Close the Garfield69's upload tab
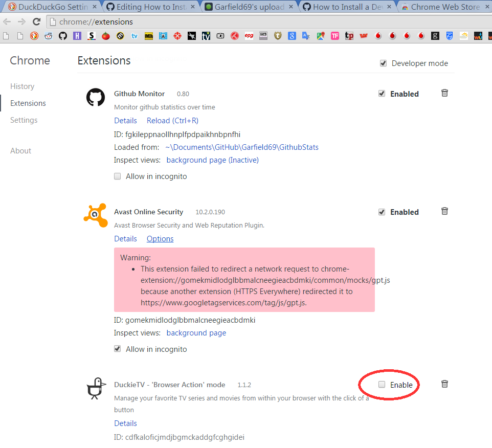 coord(291,7)
